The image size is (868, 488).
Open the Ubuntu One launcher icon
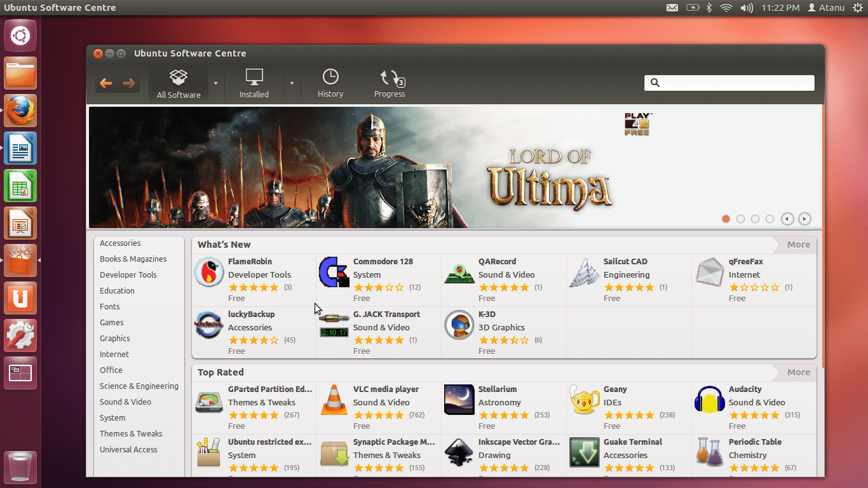20,298
